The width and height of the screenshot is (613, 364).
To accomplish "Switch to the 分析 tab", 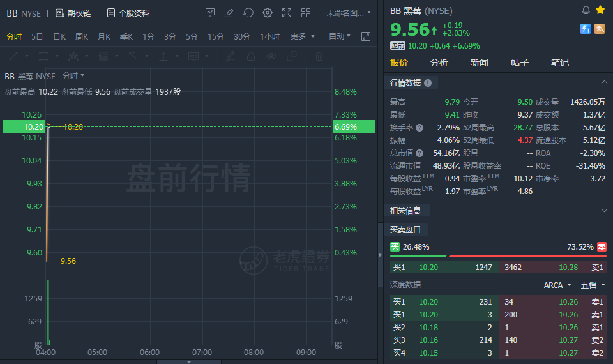I will point(439,63).
